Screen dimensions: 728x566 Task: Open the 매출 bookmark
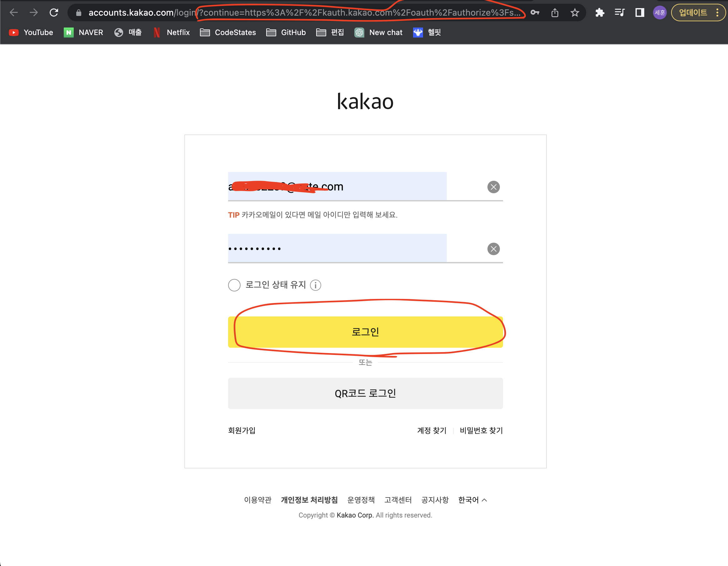point(128,32)
